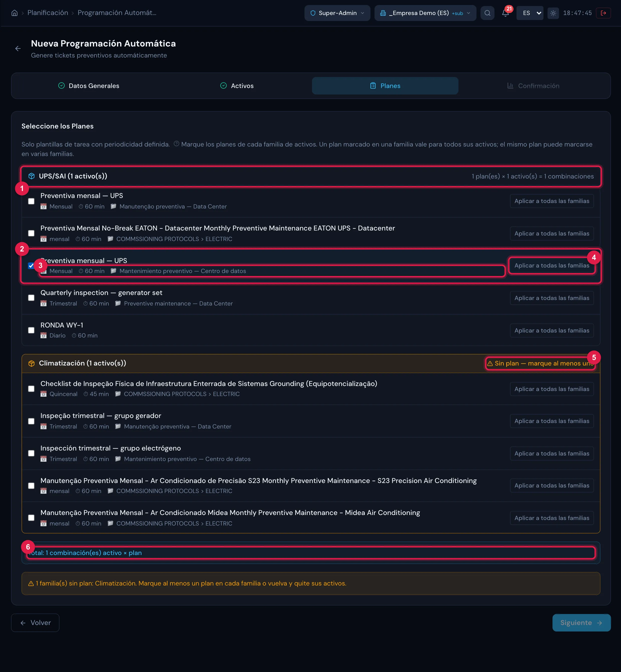
Task: Click the shield icon in Super-Admin
Action: [313, 13]
